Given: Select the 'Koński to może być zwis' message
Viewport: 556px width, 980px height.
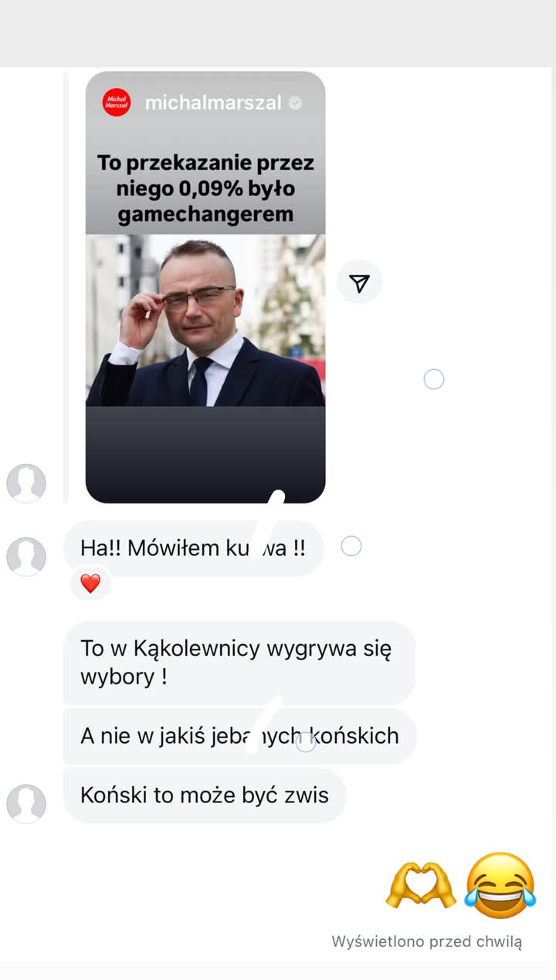Looking at the screenshot, I should point(205,795).
